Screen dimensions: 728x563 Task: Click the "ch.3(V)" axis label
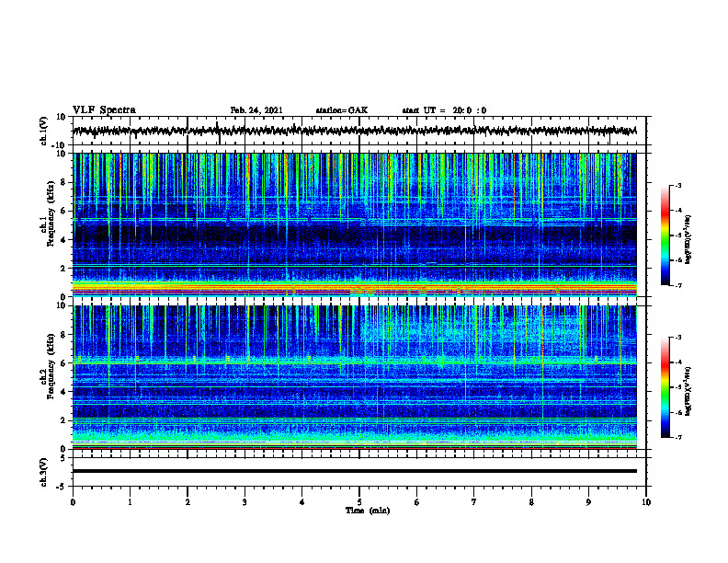coord(45,472)
